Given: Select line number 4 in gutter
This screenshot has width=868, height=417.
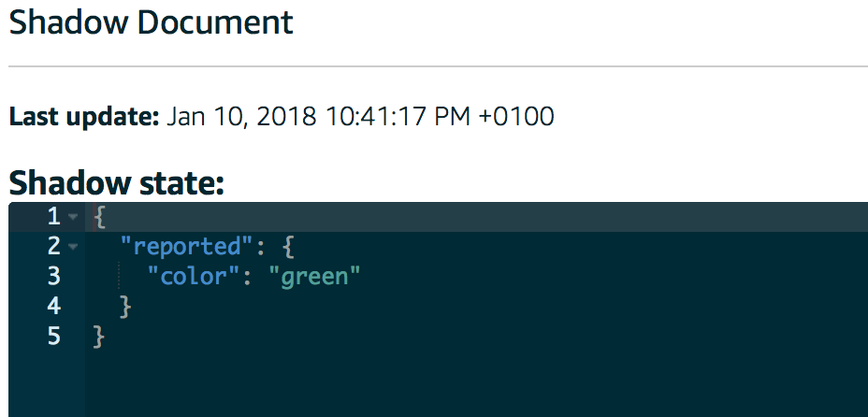Looking at the screenshot, I should tap(53, 306).
